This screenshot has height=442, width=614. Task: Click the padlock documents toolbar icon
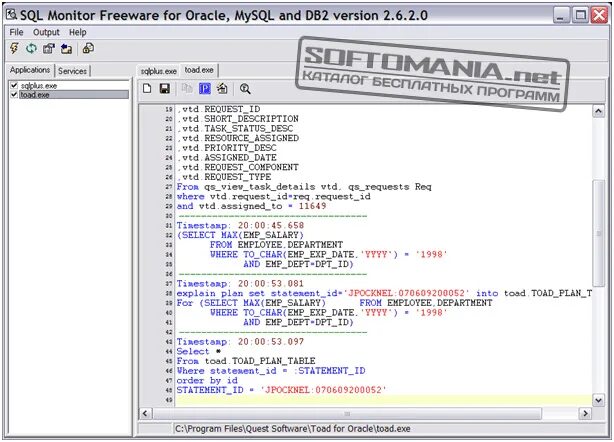(88, 48)
